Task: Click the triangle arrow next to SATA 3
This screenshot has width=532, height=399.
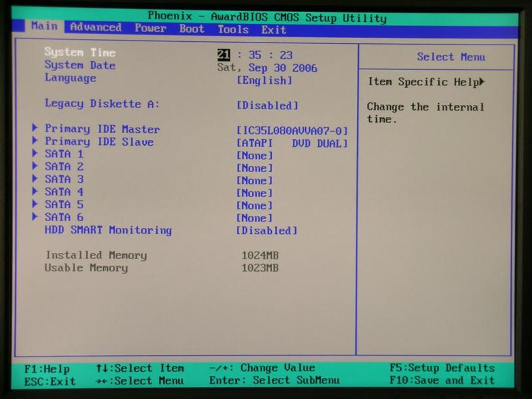Action: 35,178
